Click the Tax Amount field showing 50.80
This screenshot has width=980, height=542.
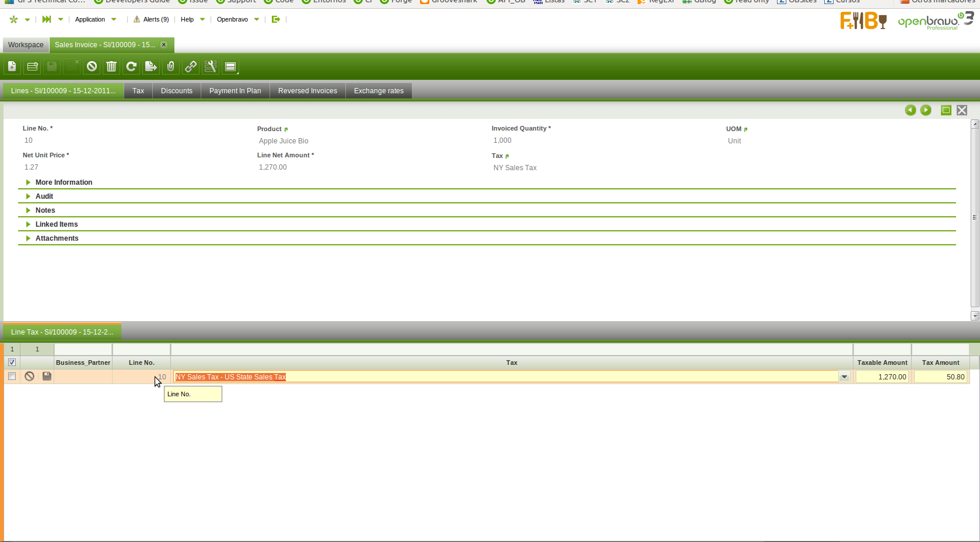pos(940,377)
